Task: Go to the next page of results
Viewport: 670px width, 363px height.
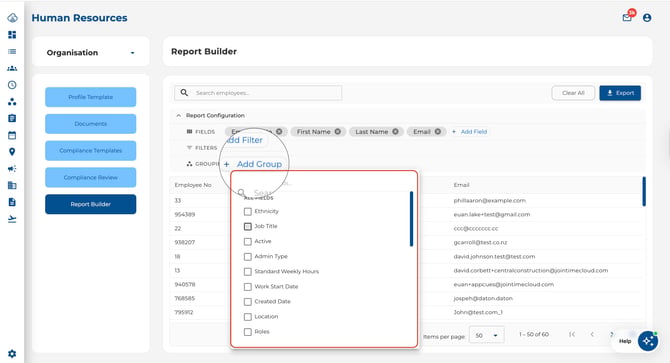Action: [x=611, y=334]
